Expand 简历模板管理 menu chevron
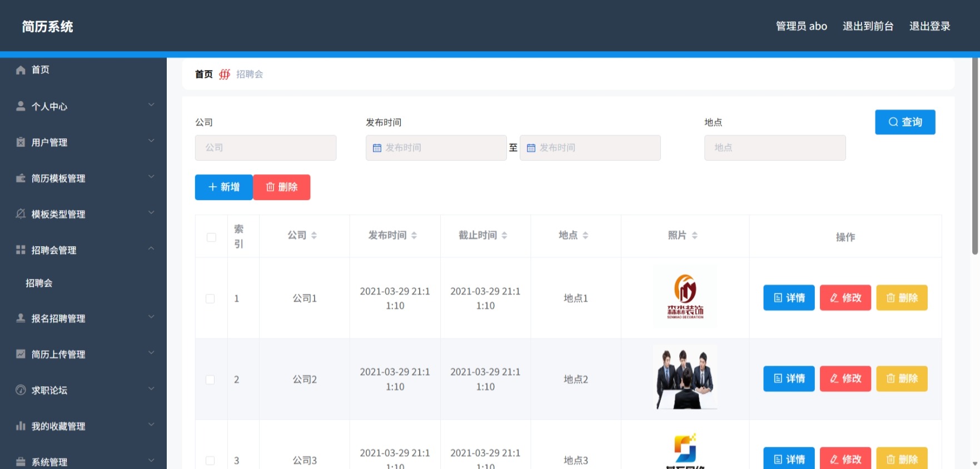The height and width of the screenshot is (469, 980). pyautogui.click(x=151, y=177)
